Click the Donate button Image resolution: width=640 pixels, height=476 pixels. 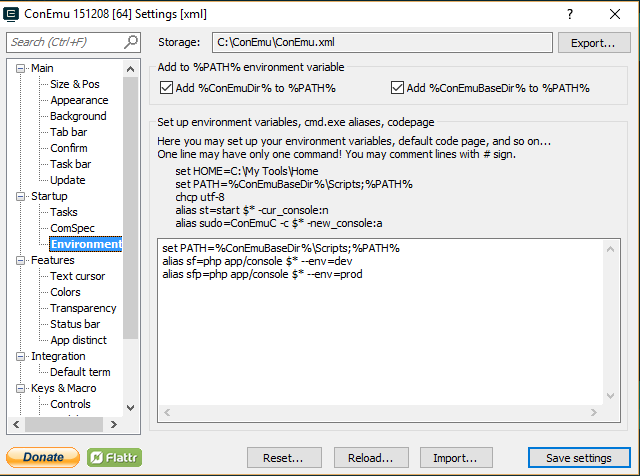coord(43,457)
